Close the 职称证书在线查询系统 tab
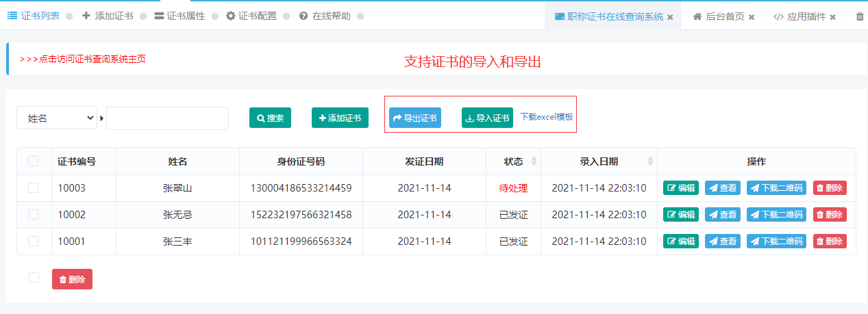The image size is (868, 314). click(x=670, y=17)
